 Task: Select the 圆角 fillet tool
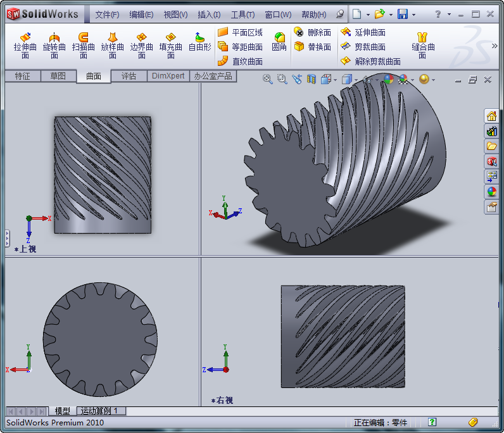(x=279, y=42)
